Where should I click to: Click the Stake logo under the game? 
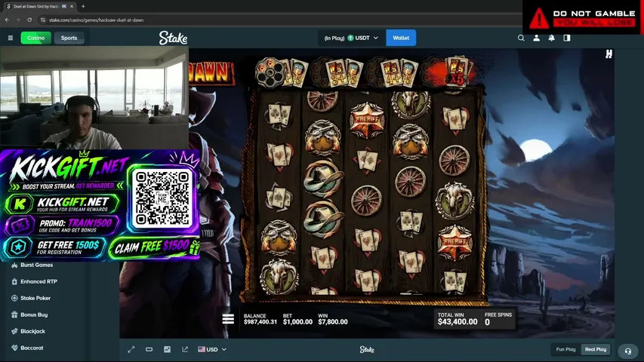(x=367, y=349)
